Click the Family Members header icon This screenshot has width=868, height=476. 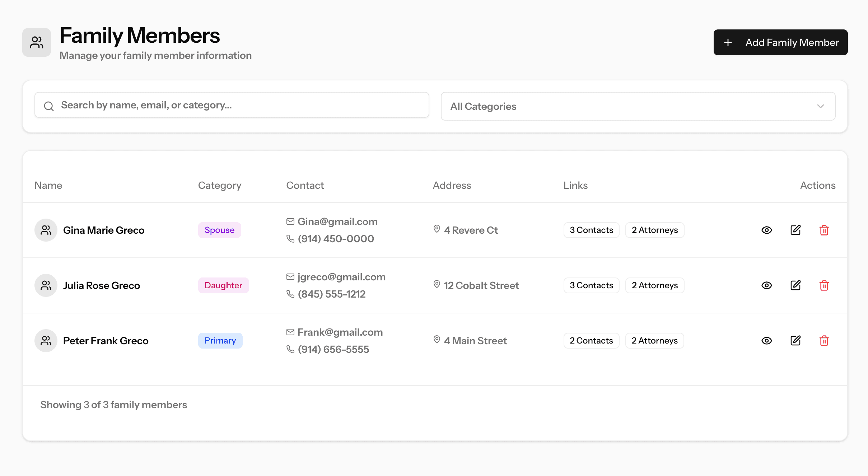pyautogui.click(x=37, y=42)
